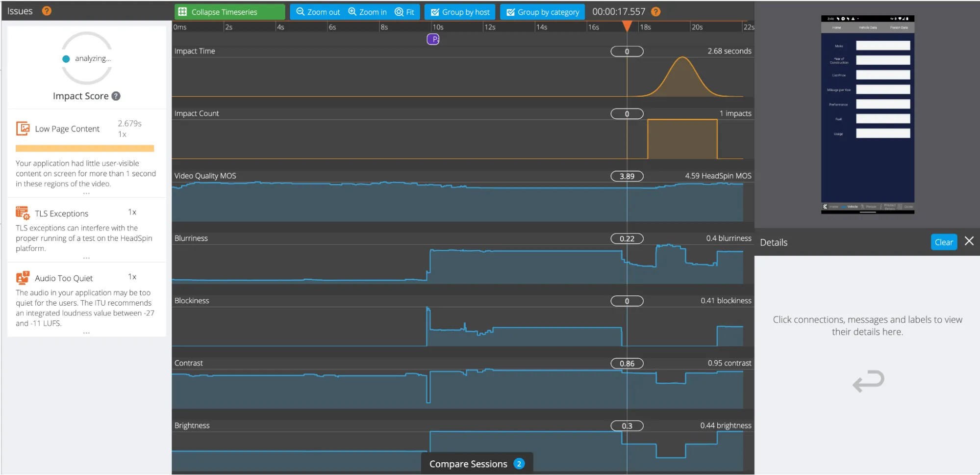Expand details under TLS Exceptions issue
The height and width of the screenshot is (475, 980).
[x=86, y=257]
